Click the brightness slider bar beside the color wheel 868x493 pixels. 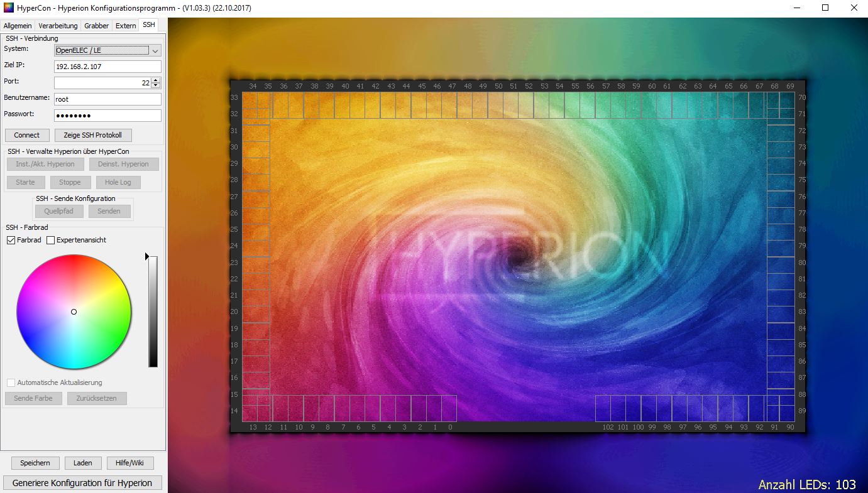point(153,312)
